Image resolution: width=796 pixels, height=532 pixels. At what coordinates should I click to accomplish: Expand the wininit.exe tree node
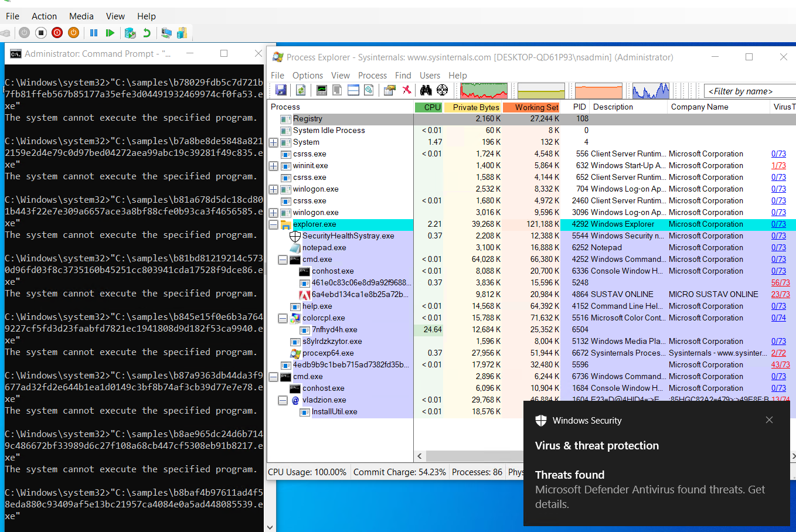(x=273, y=166)
